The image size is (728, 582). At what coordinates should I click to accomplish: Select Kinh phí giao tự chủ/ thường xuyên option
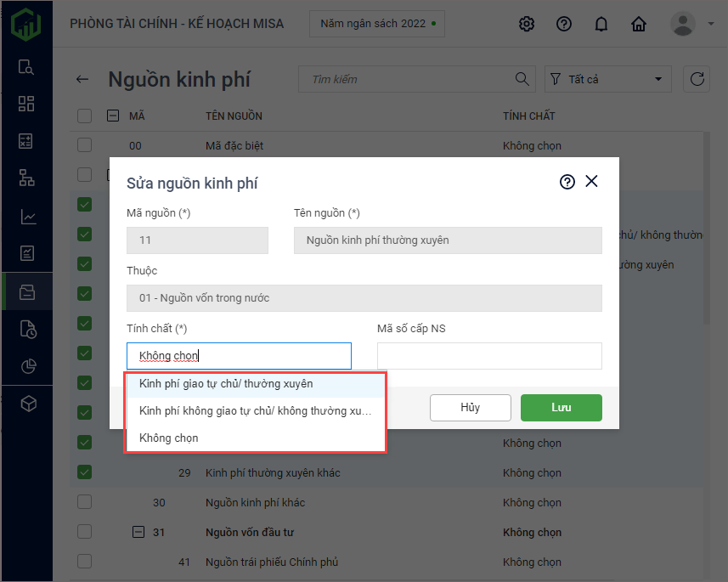[x=226, y=384]
